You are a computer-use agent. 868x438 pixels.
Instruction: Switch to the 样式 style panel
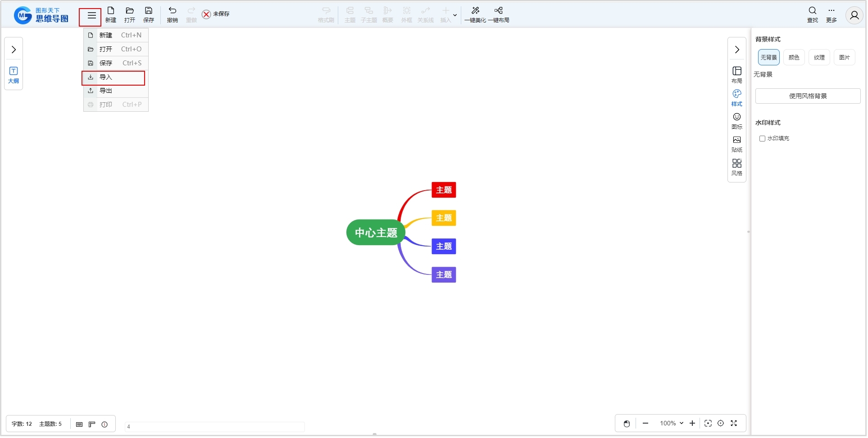tap(737, 98)
